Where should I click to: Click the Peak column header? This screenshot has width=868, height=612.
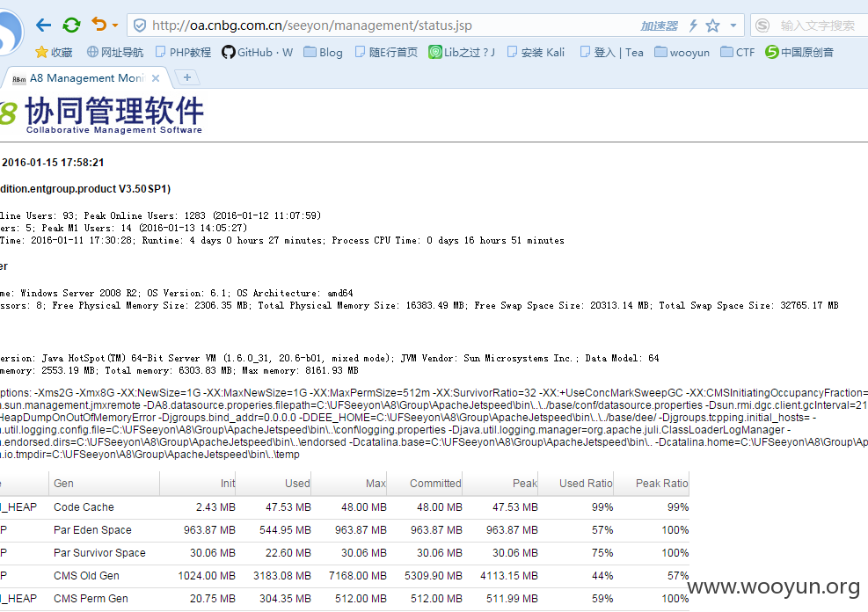coord(525,483)
